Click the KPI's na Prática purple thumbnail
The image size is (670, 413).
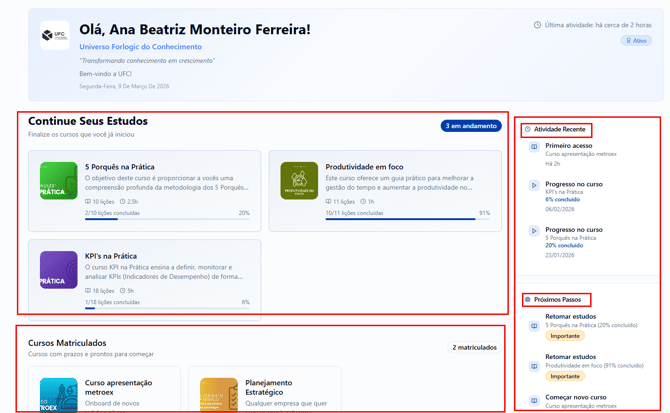click(x=58, y=270)
